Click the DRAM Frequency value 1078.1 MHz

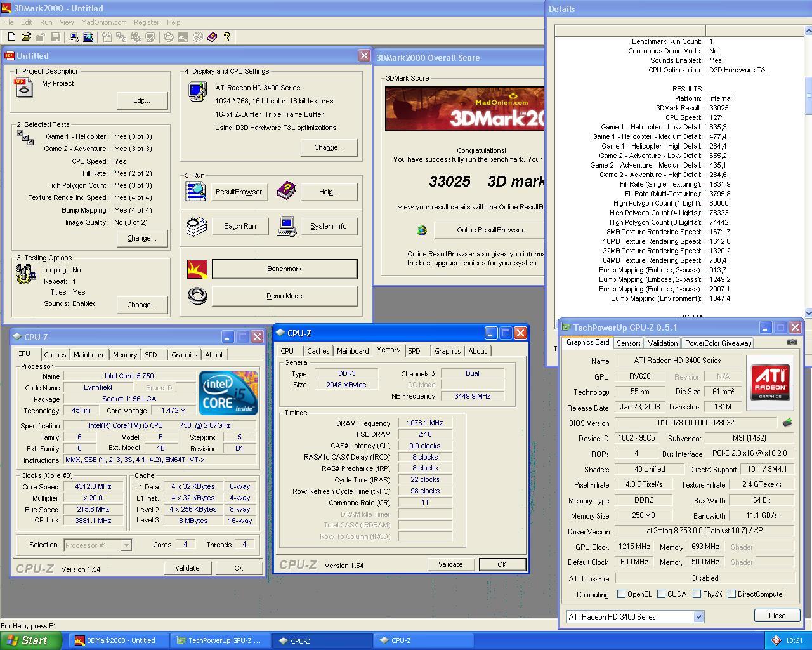click(425, 423)
